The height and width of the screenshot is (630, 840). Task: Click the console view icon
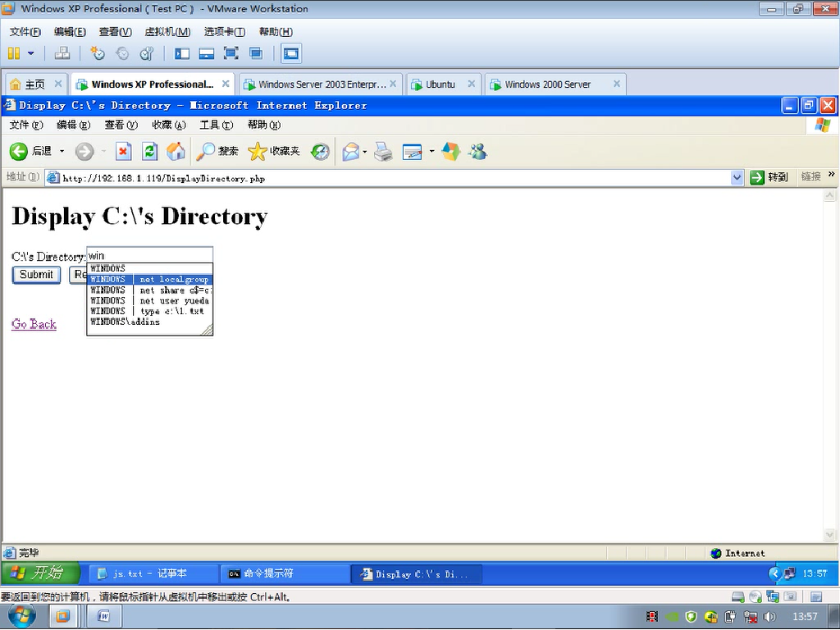point(291,53)
